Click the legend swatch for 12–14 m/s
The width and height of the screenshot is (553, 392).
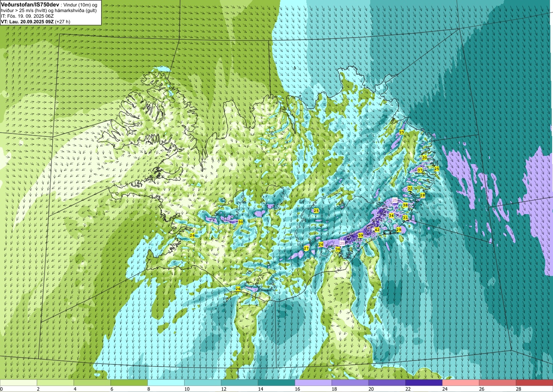240,383
